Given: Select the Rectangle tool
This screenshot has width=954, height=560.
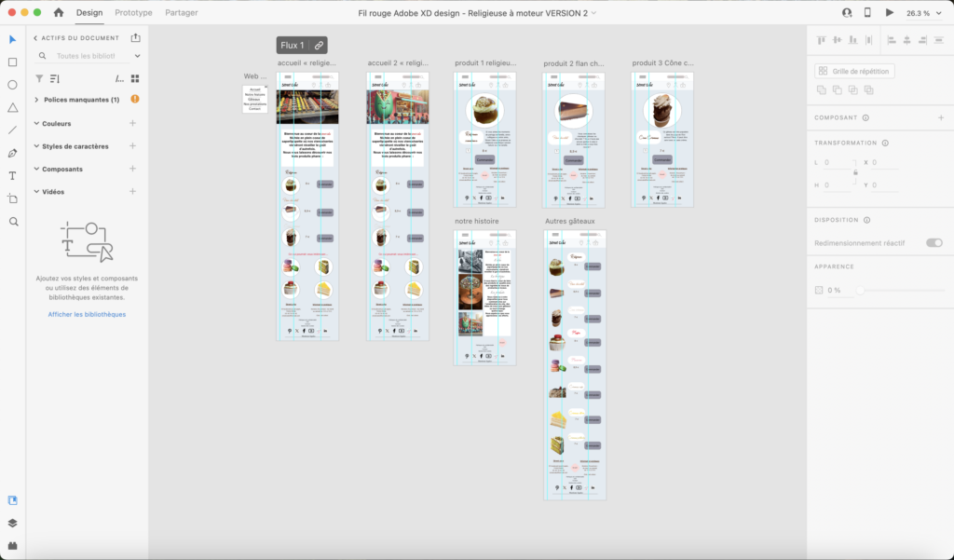Looking at the screenshot, I should tap(13, 62).
